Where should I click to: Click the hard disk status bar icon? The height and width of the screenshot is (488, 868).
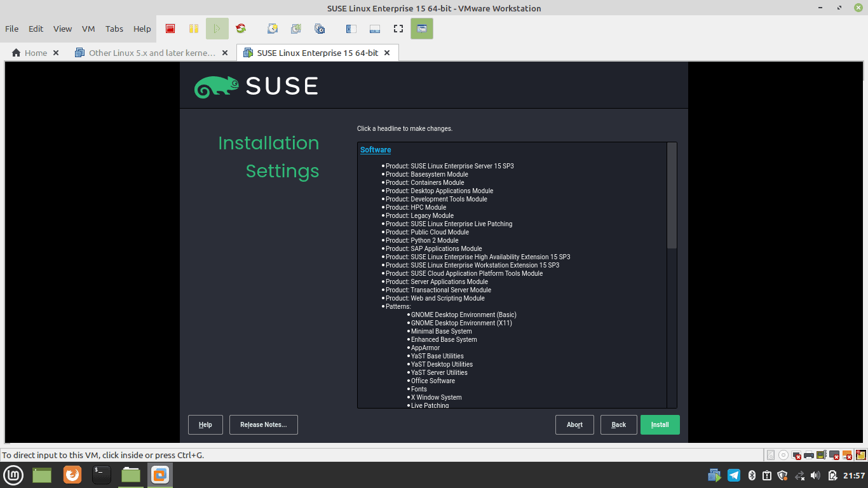[x=771, y=455]
